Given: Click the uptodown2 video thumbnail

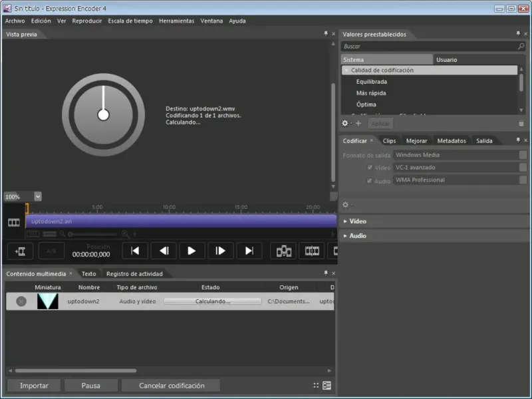Looking at the screenshot, I should pos(47,301).
